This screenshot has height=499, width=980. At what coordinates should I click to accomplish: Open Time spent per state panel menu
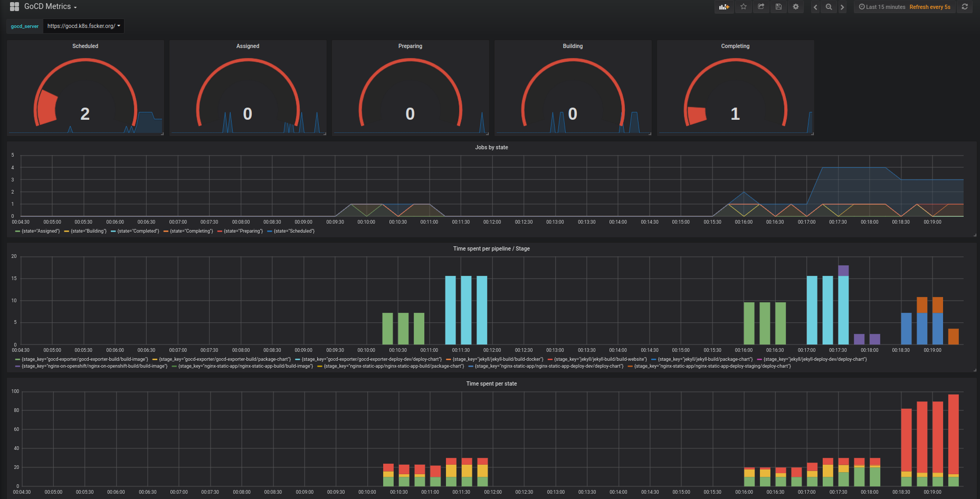(x=491, y=383)
